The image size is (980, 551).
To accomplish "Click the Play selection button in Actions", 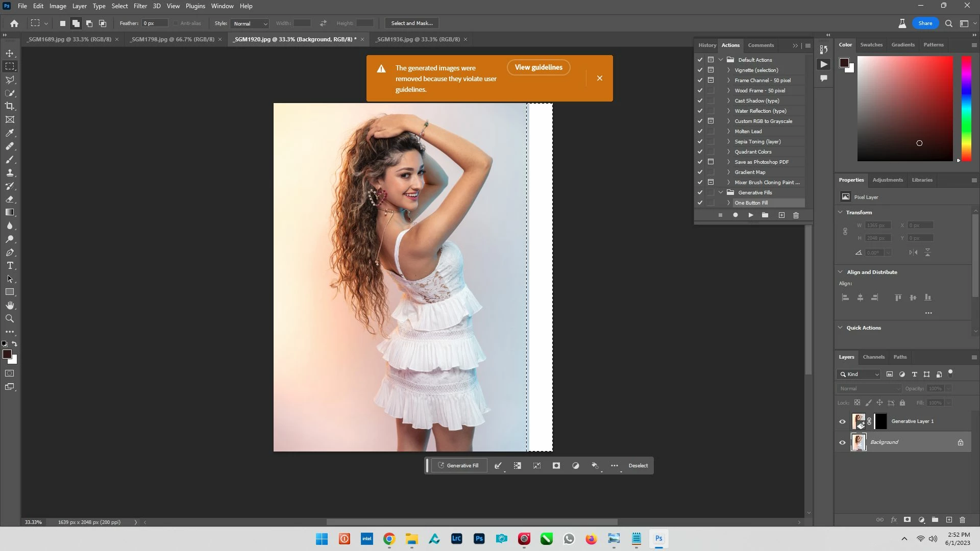I will pos(751,215).
